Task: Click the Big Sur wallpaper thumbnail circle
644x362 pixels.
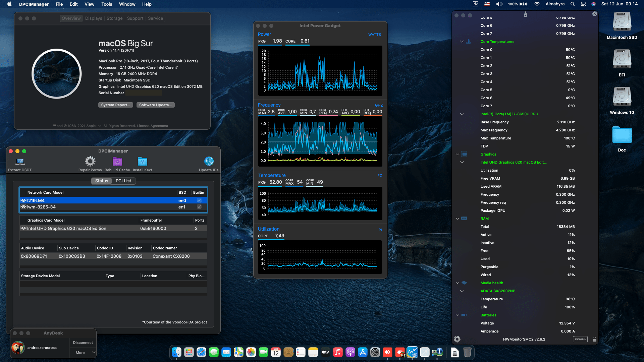Action: [x=57, y=74]
